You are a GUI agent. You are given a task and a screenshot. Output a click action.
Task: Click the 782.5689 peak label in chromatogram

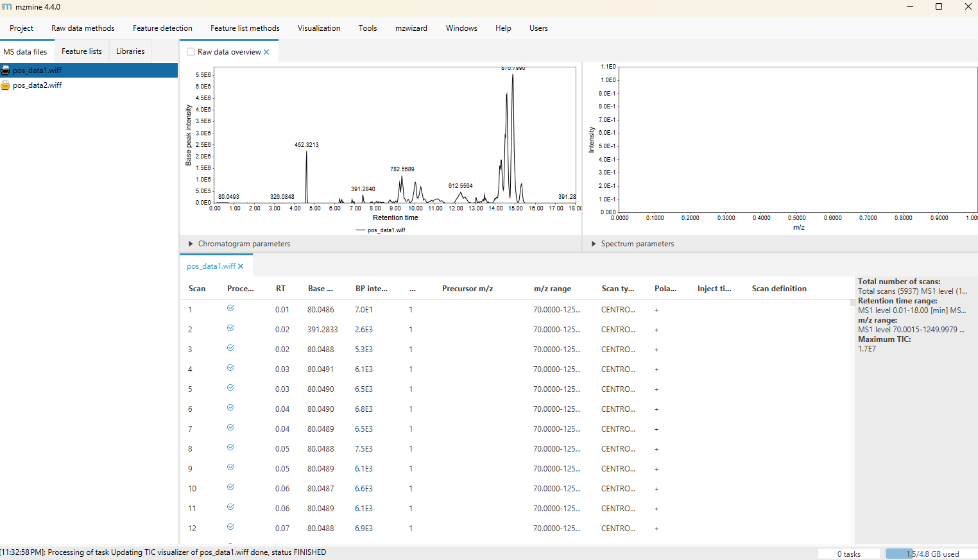coord(402,169)
